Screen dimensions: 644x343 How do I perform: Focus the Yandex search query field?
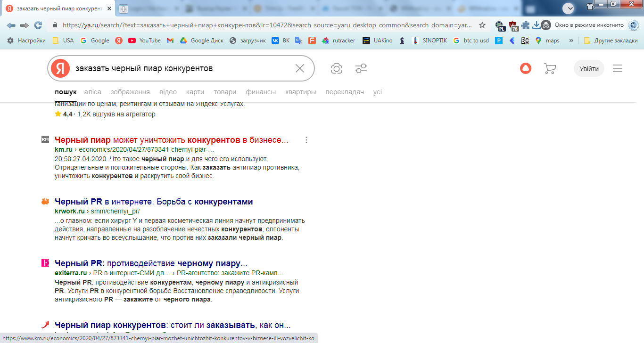tap(182, 68)
